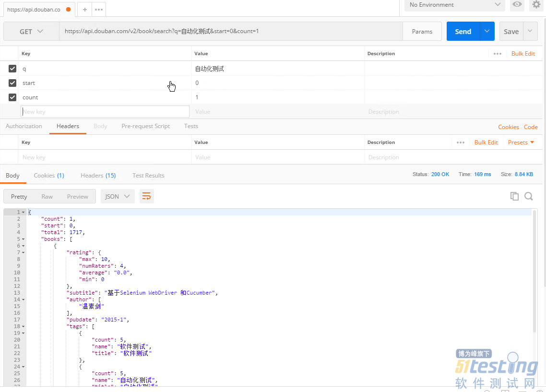This screenshot has height=392, width=546.
Task: Collapse the tags array at line 18
Action: pyautogui.click(x=24, y=327)
